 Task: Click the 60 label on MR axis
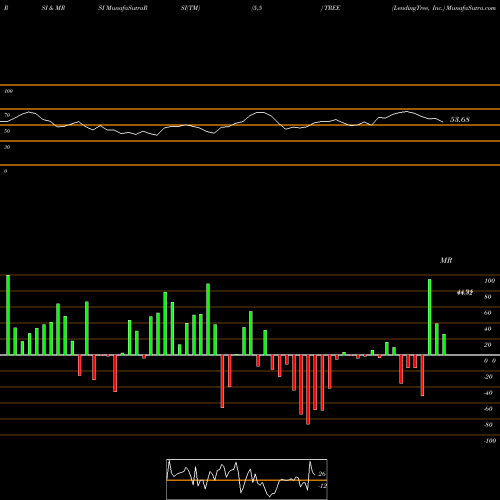pos(488,313)
